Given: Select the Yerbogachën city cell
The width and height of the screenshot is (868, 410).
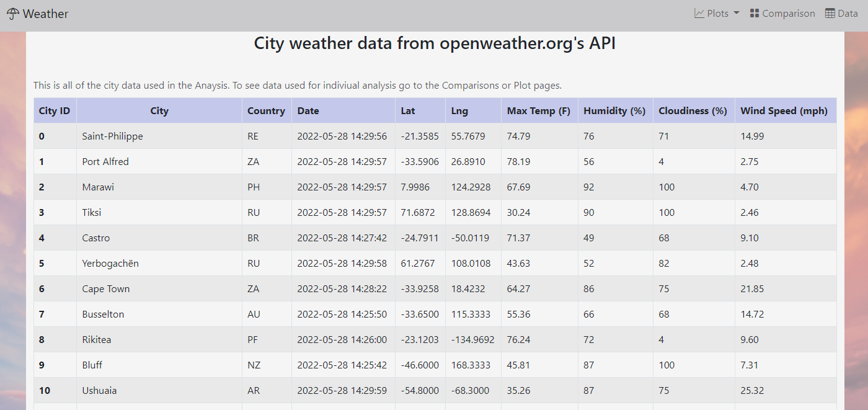Looking at the screenshot, I should (x=159, y=263).
